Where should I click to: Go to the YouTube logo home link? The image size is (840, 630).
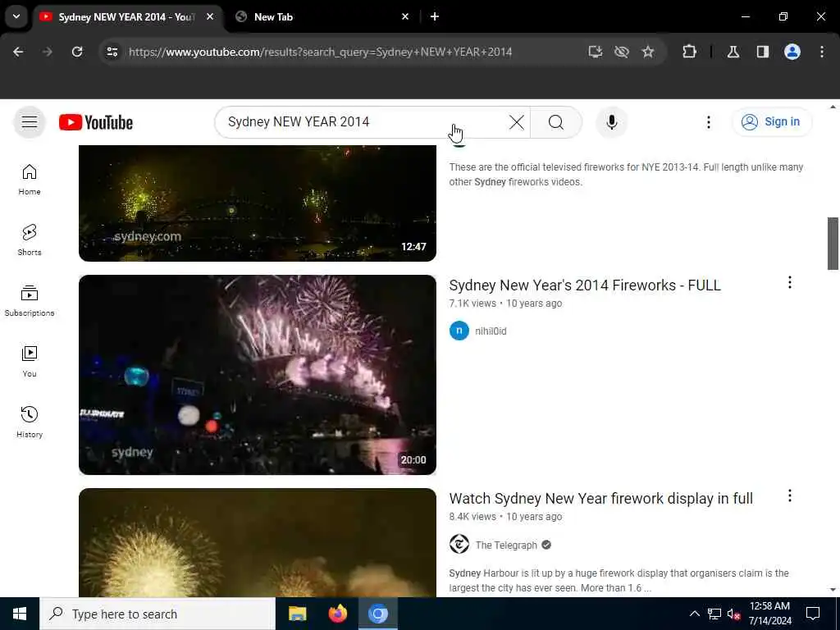tap(96, 122)
